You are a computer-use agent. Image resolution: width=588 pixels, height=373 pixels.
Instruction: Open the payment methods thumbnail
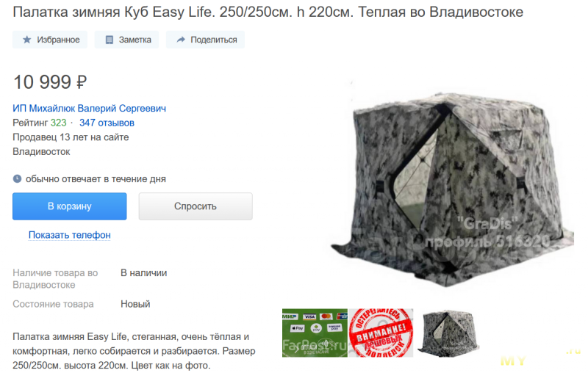[315, 333]
